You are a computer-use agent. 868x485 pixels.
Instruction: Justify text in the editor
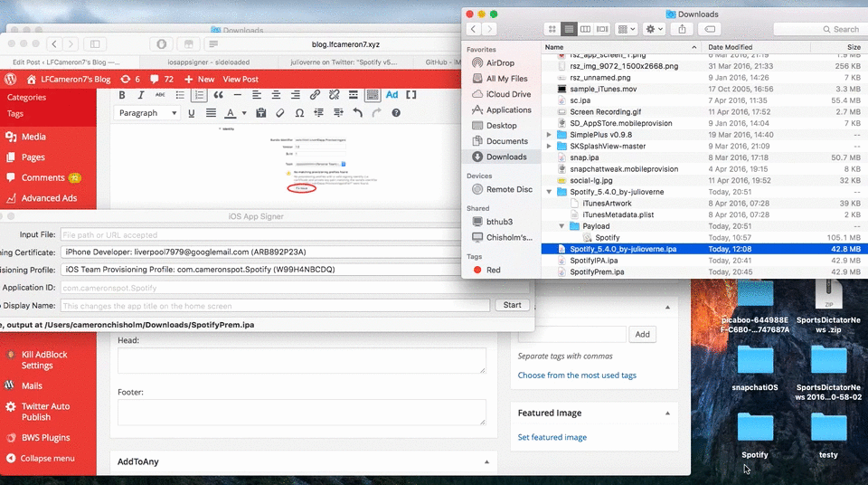point(211,113)
